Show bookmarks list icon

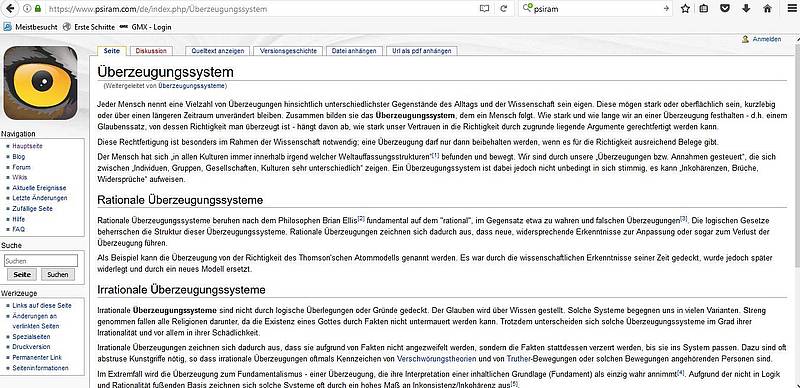tap(704, 8)
